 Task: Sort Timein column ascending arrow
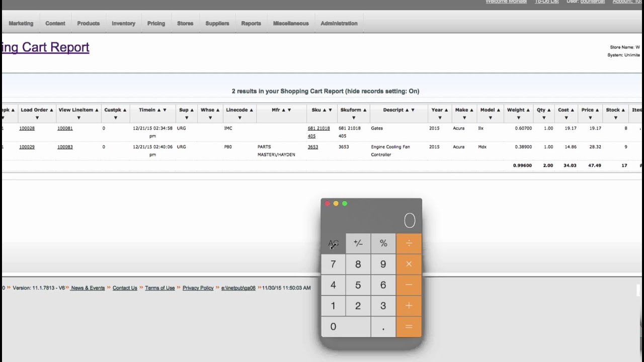tap(159, 110)
